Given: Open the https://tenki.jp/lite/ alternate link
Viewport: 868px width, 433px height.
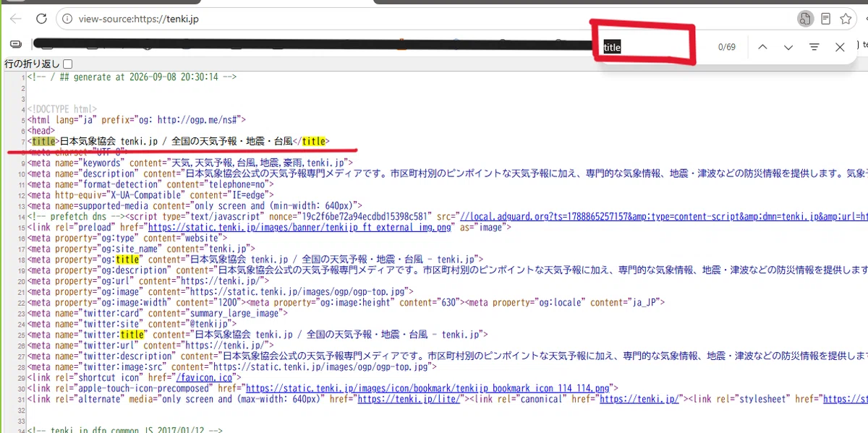Looking at the screenshot, I should pos(408,399).
